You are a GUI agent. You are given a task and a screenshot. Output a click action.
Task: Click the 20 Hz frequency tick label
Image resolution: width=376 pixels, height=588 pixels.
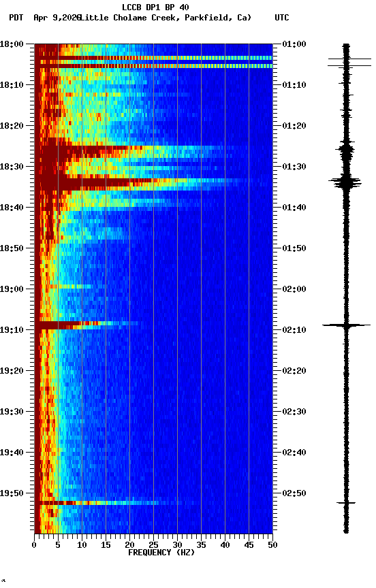[129, 545]
